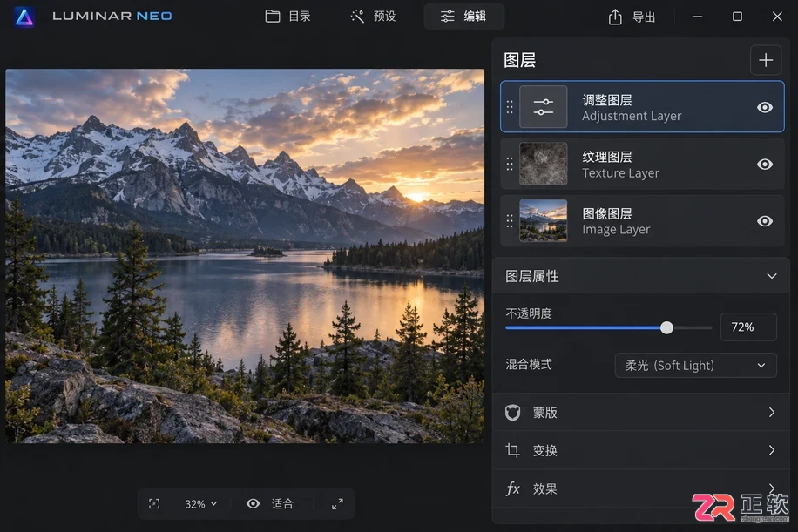Open the 目录 catalog tab
Viewport: 798px width, 532px height.
288,17
